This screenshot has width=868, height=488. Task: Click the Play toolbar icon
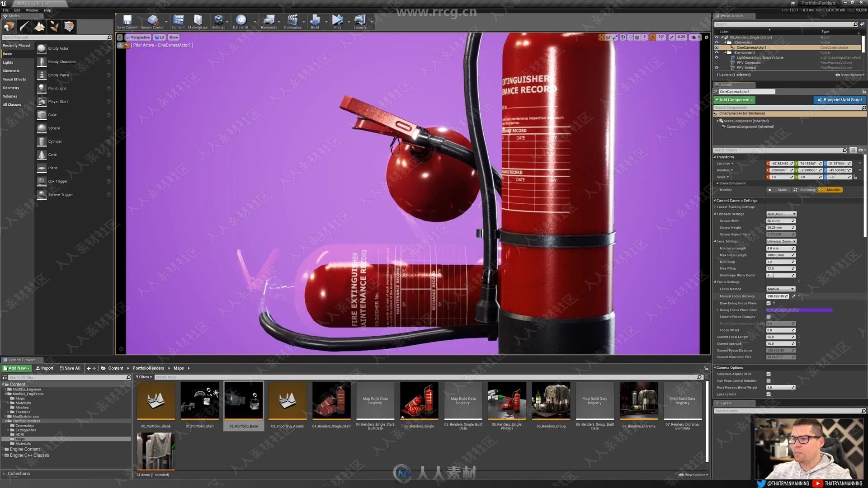[x=338, y=22]
